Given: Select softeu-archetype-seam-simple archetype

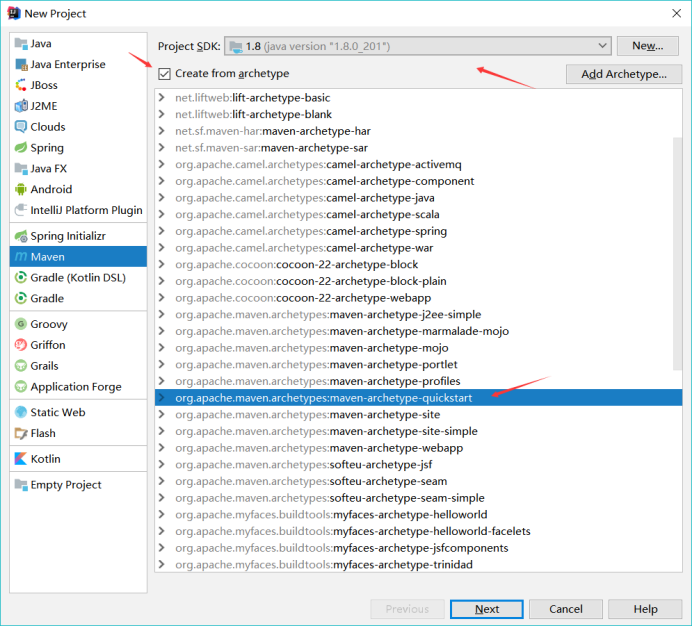Looking at the screenshot, I should [x=418, y=498].
